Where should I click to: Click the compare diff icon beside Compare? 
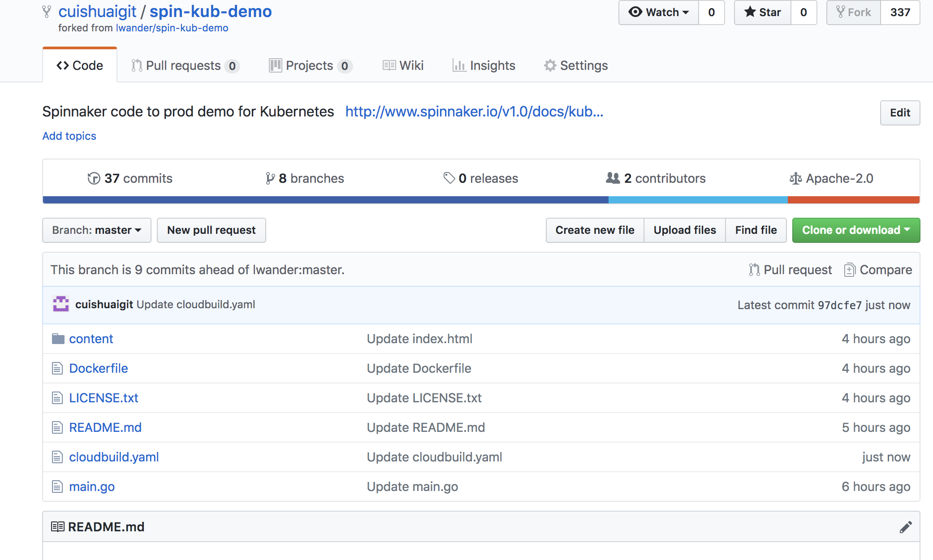(x=850, y=269)
